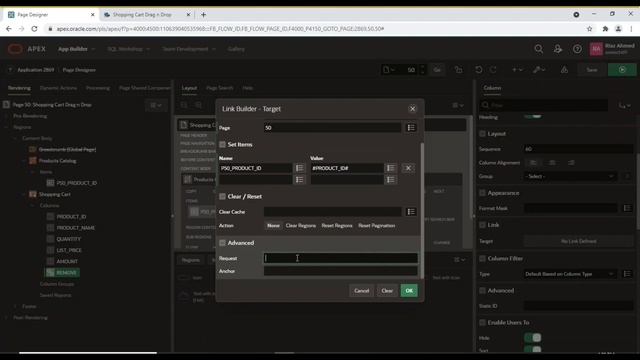This screenshot has height=360, width=640.
Task: Click the Cancel button
Action: click(x=362, y=291)
